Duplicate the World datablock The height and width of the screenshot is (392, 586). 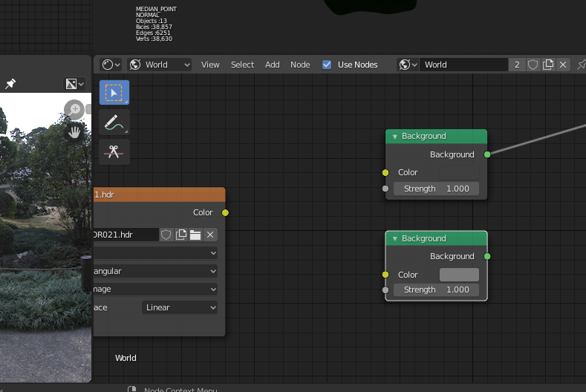click(548, 65)
